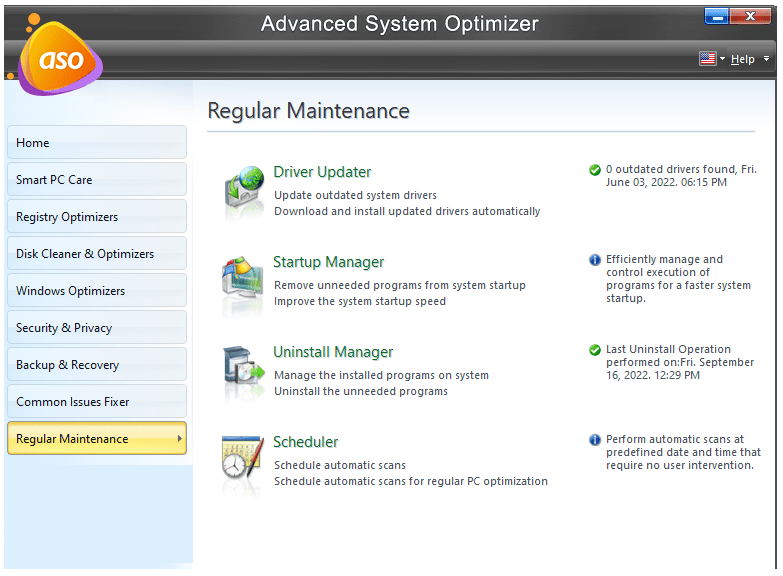The height and width of the screenshot is (576, 783).
Task: Click 'Uninstall the unneeded programs' text
Action: coord(361,391)
